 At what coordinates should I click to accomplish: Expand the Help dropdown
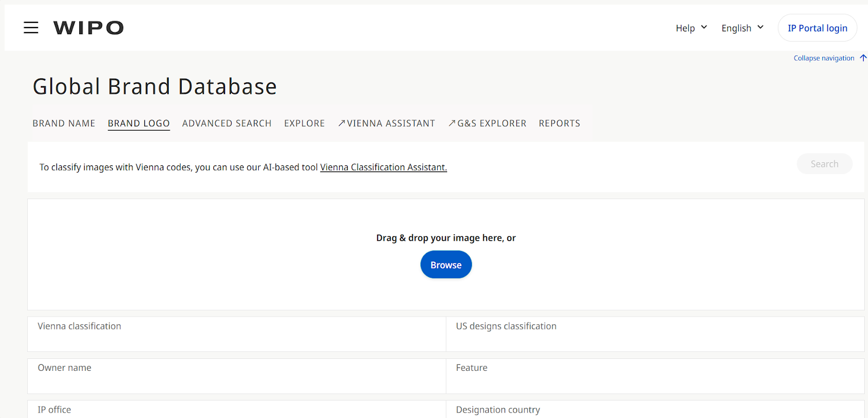click(x=691, y=28)
